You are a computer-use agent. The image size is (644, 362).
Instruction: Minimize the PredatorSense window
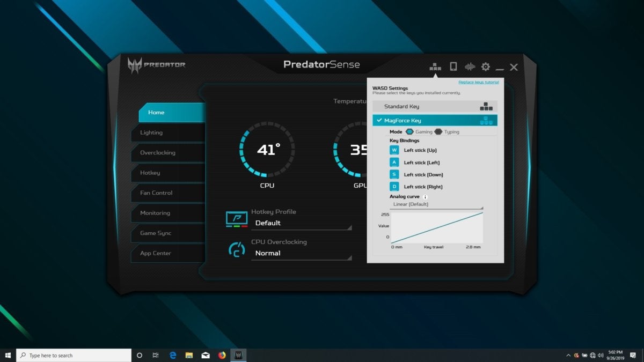[500, 69]
